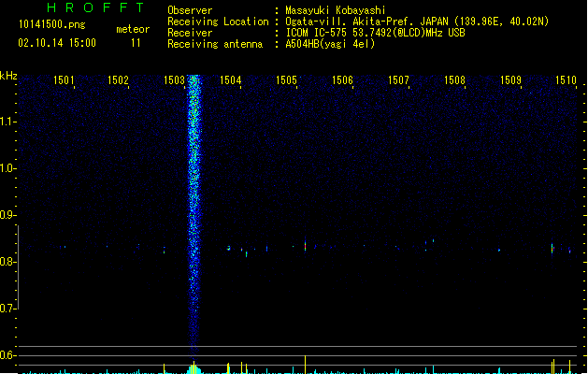Click time marker 1502
This screenshot has width=588, height=374.
(x=118, y=80)
